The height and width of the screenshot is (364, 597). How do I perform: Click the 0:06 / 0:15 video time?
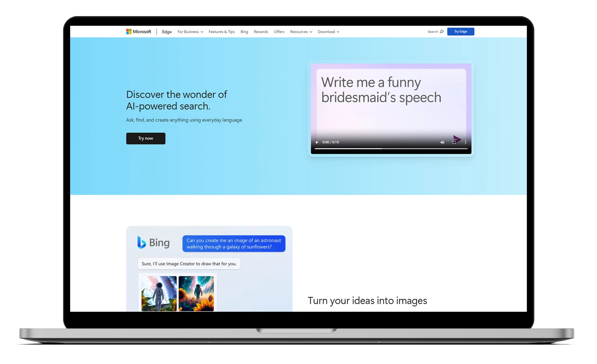pyautogui.click(x=330, y=142)
